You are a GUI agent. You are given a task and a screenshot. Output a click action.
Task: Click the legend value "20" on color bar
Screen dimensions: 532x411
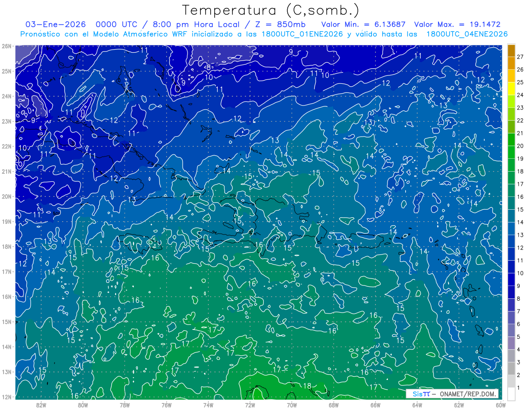pos(520,146)
